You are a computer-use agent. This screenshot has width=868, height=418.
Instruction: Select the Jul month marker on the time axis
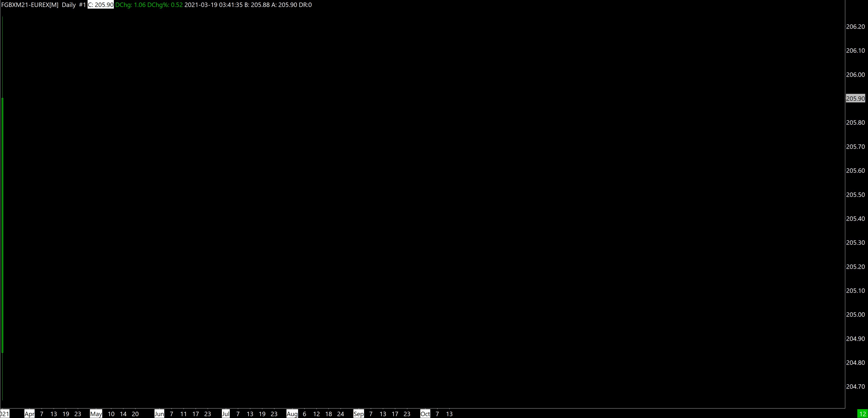[x=225, y=414]
